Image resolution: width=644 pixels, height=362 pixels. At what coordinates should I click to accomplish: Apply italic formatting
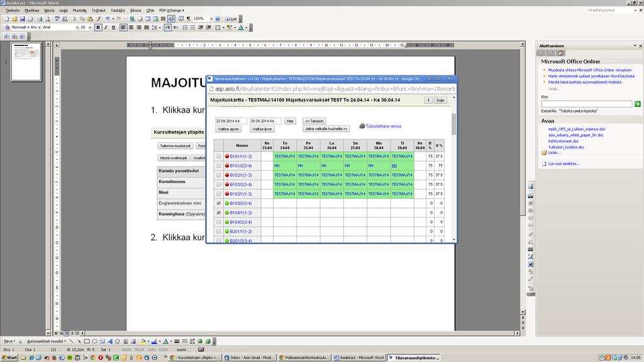(x=106, y=28)
